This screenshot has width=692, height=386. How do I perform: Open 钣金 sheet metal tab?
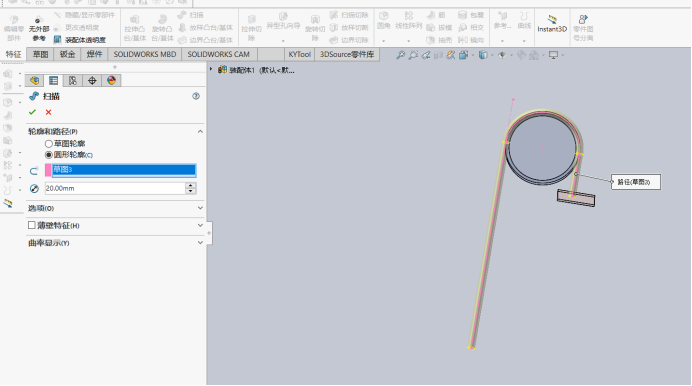coord(67,54)
